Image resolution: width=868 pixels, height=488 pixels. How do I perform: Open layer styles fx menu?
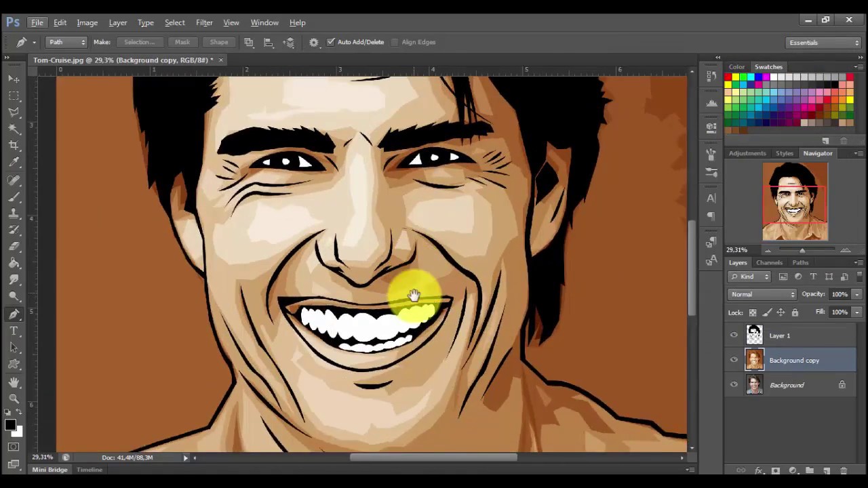pyautogui.click(x=759, y=470)
